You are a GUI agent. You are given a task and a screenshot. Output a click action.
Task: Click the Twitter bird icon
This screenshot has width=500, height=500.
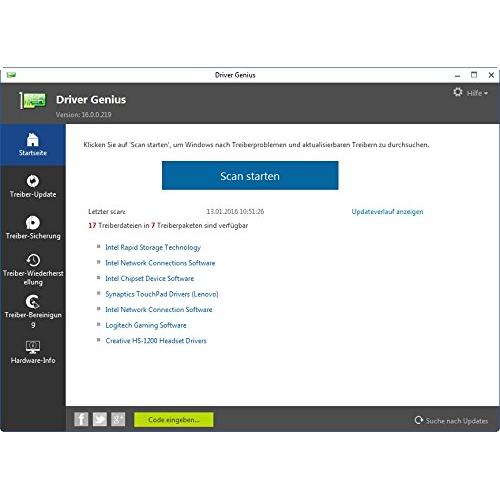pos(100,419)
